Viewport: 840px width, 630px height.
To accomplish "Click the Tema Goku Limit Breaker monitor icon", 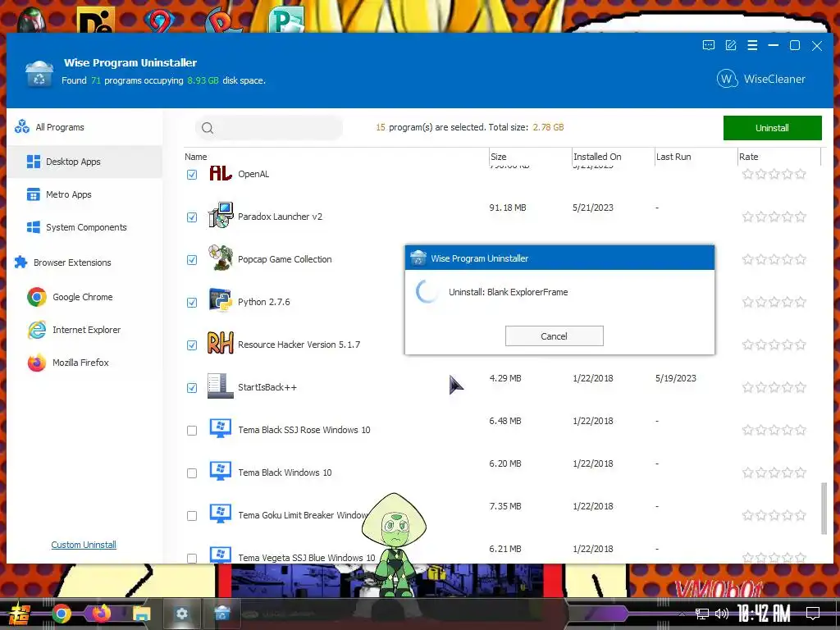I will tap(220, 514).
